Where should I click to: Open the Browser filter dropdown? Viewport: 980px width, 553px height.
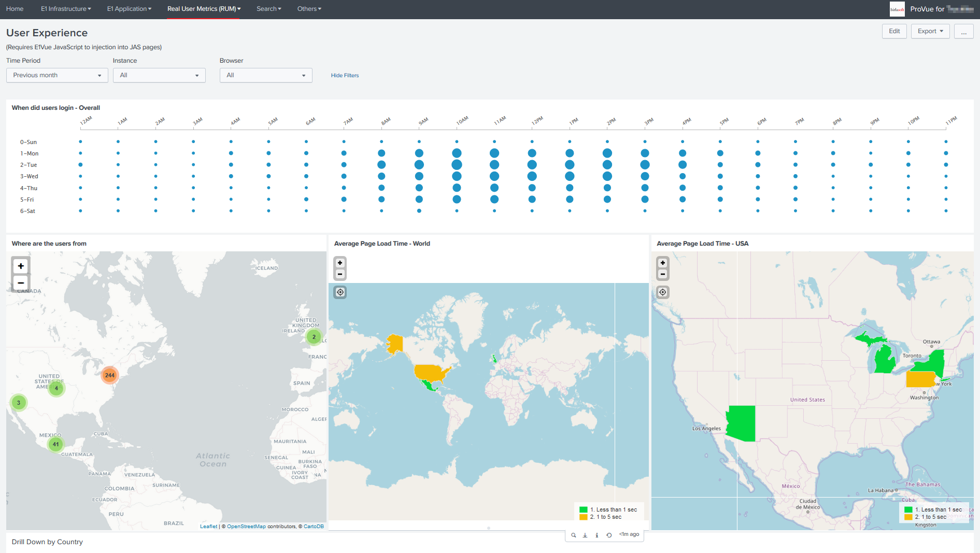click(x=266, y=75)
